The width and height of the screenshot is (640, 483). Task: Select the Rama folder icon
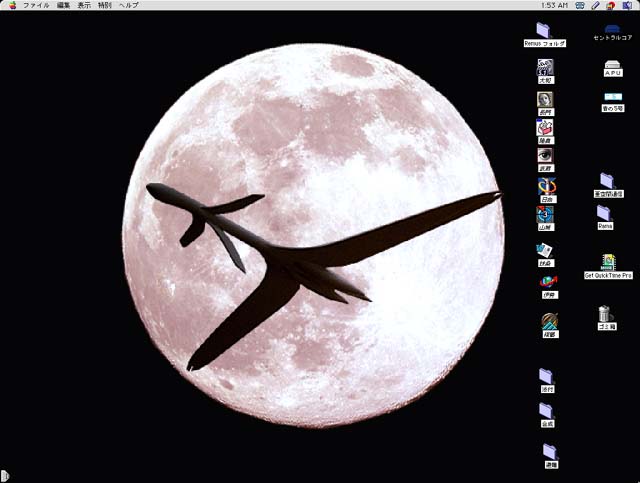(605, 213)
